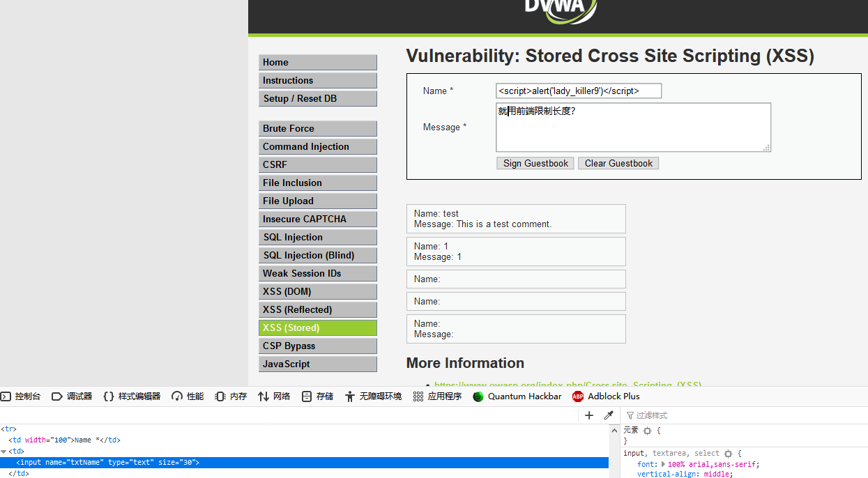Click gear icon beside input, textarea, select rule
Image resolution: width=868 pixels, height=478 pixels.
729,453
